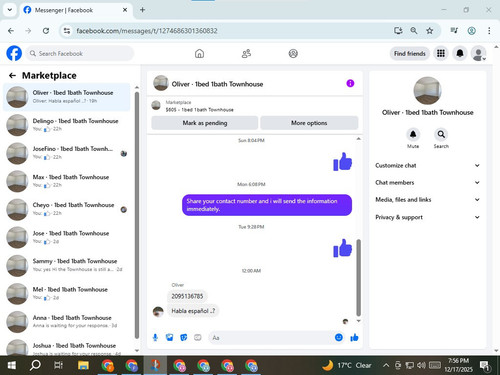Open Jose conversation in chat list
The image size is (500, 375).
click(66, 237)
